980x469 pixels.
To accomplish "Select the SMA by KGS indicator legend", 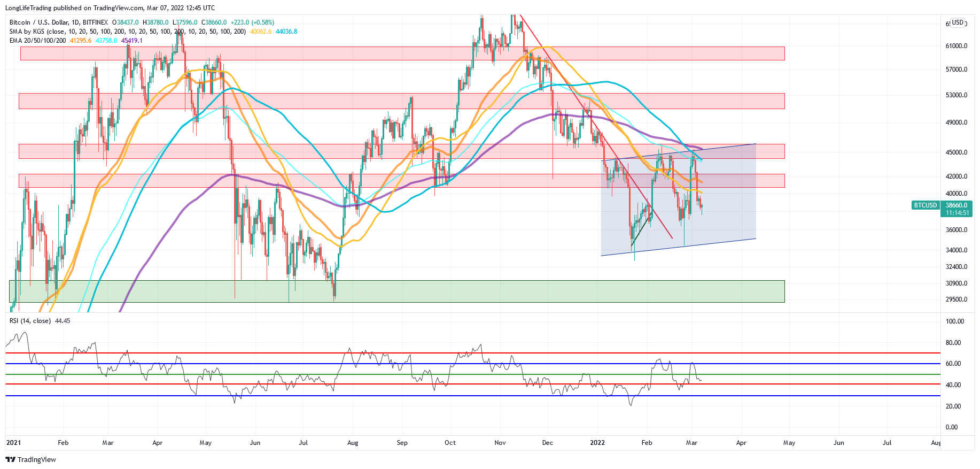I will pyautogui.click(x=128, y=32).
